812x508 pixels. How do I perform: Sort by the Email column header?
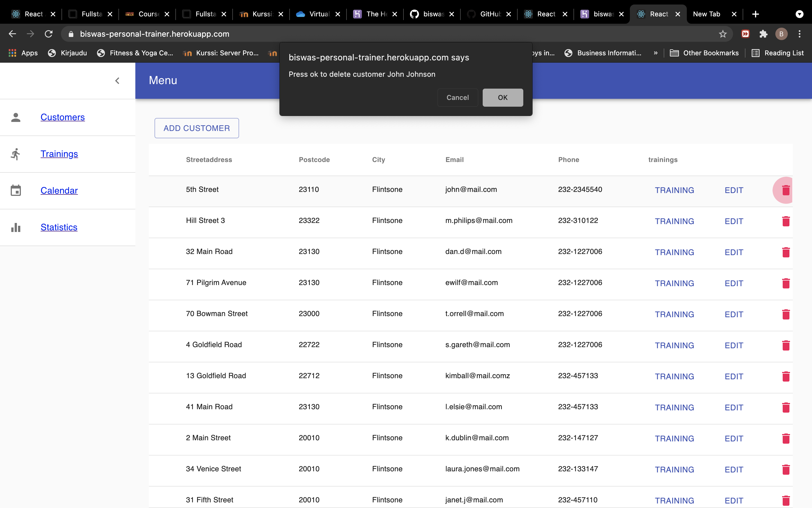coord(454,159)
